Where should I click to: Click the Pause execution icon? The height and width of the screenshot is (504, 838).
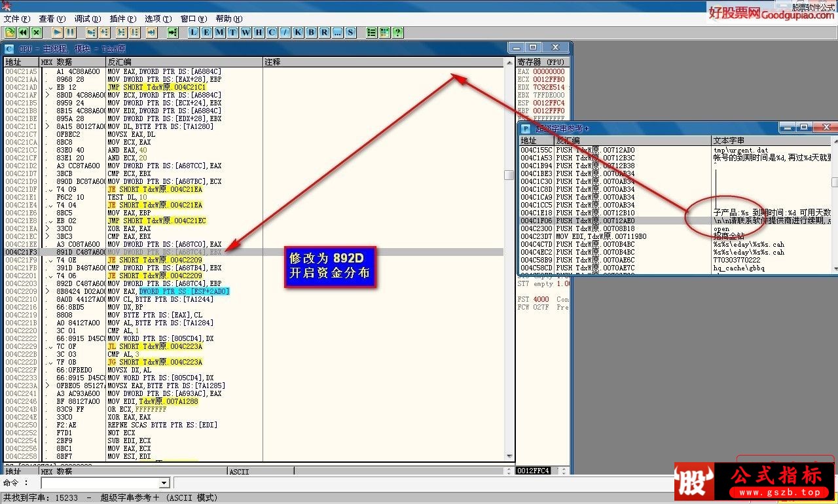(70, 32)
